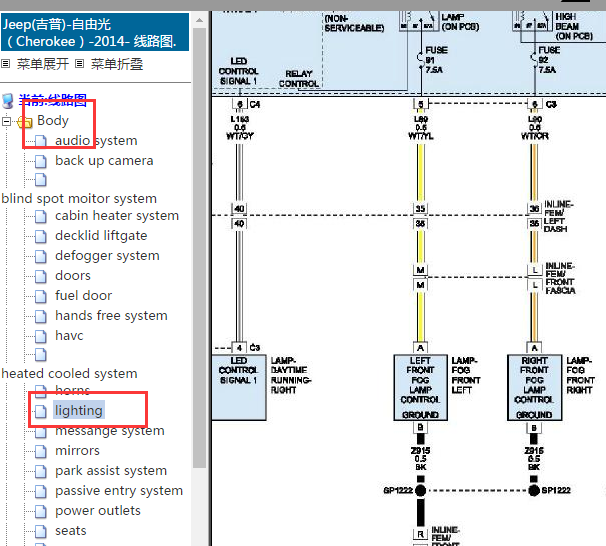606x546 pixels.
Task: Click page icon beside defogger system
Action: click(x=41, y=257)
